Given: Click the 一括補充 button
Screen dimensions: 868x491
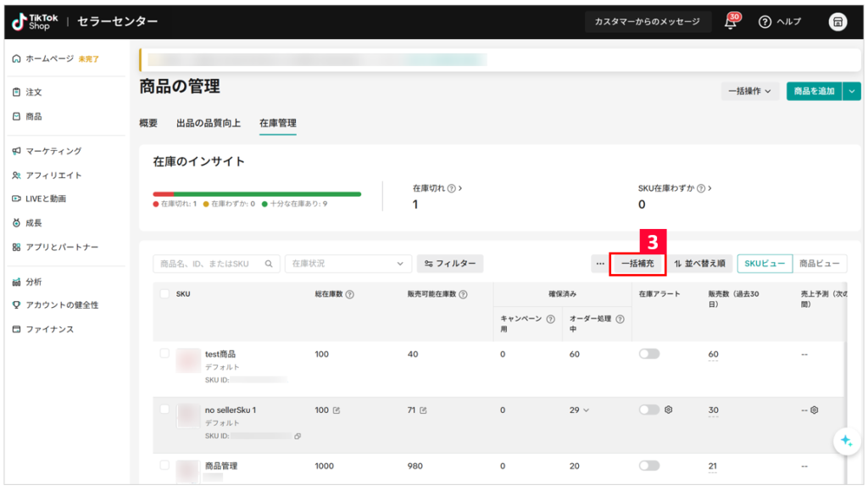Looking at the screenshot, I should tap(637, 264).
